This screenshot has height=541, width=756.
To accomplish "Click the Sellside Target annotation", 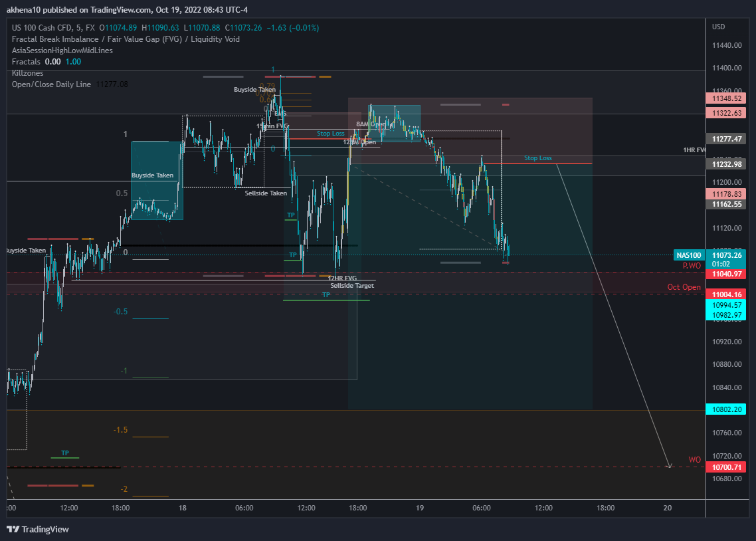I will click(352, 285).
